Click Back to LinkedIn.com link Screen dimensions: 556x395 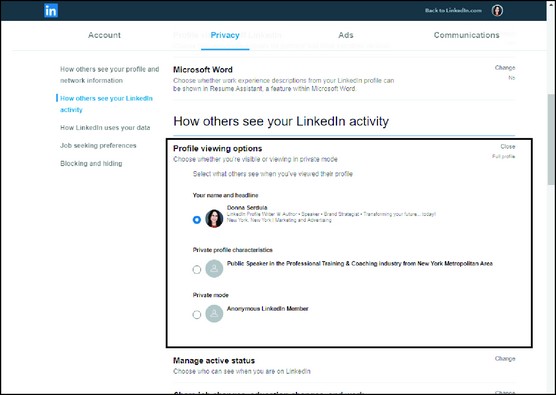coord(453,11)
